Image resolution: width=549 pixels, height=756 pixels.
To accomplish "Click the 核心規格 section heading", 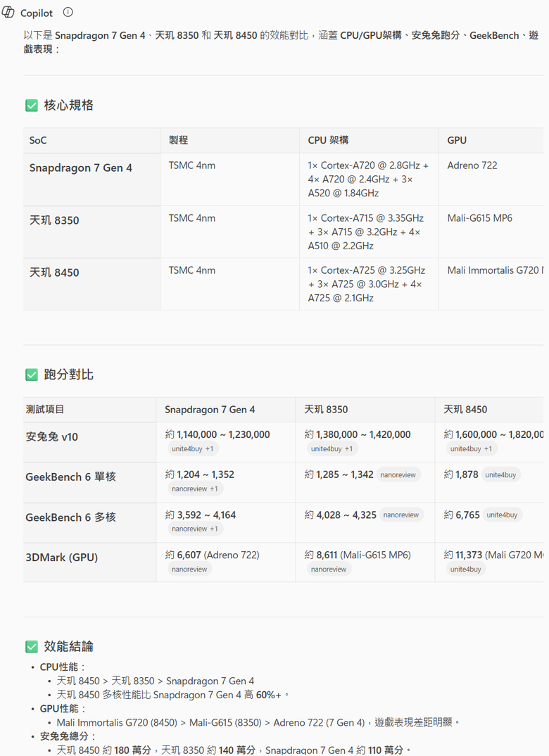I will click(x=68, y=106).
